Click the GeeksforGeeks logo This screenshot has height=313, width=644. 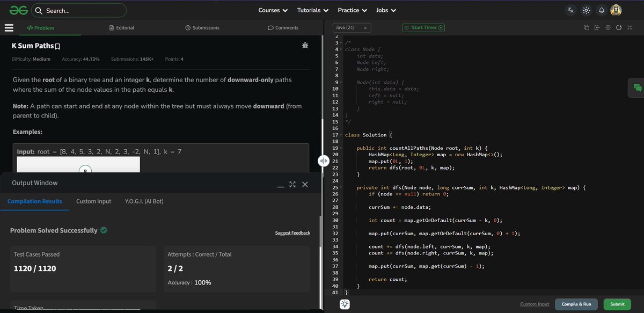(x=18, y=10)
